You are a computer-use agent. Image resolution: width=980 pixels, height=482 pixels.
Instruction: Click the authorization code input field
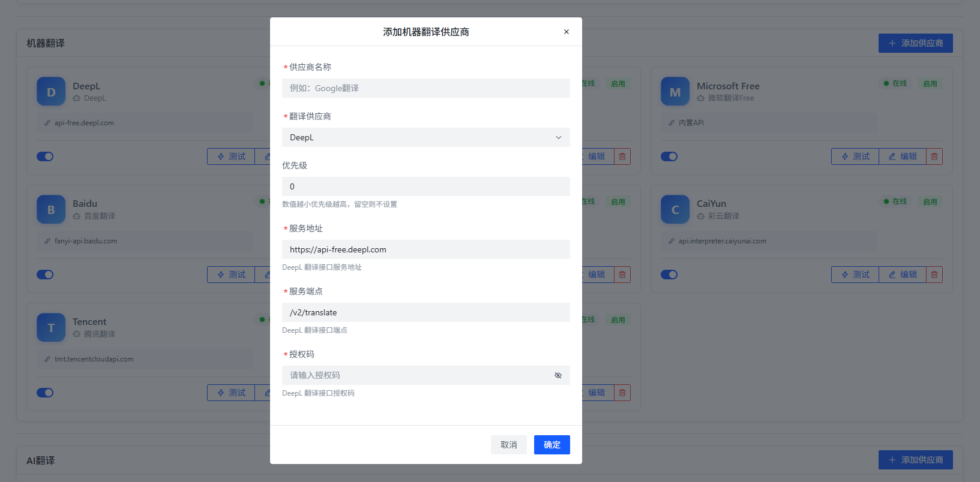pyautogui.click(x=417, y=375)
